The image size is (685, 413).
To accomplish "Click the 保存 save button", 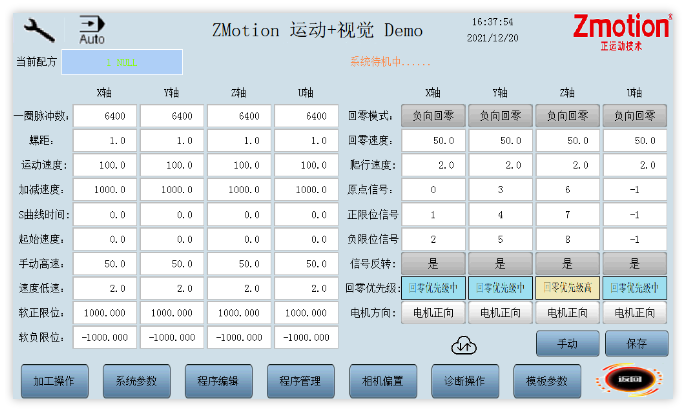I will pyautogui.click(x=637, y=344).
